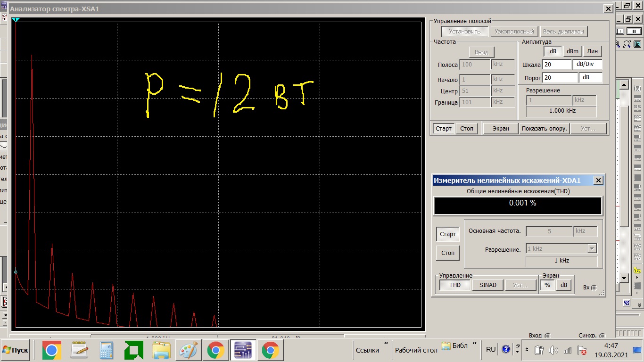Click Уст... in spectrum analyzer
644x362 pixels.
[588, 129]
